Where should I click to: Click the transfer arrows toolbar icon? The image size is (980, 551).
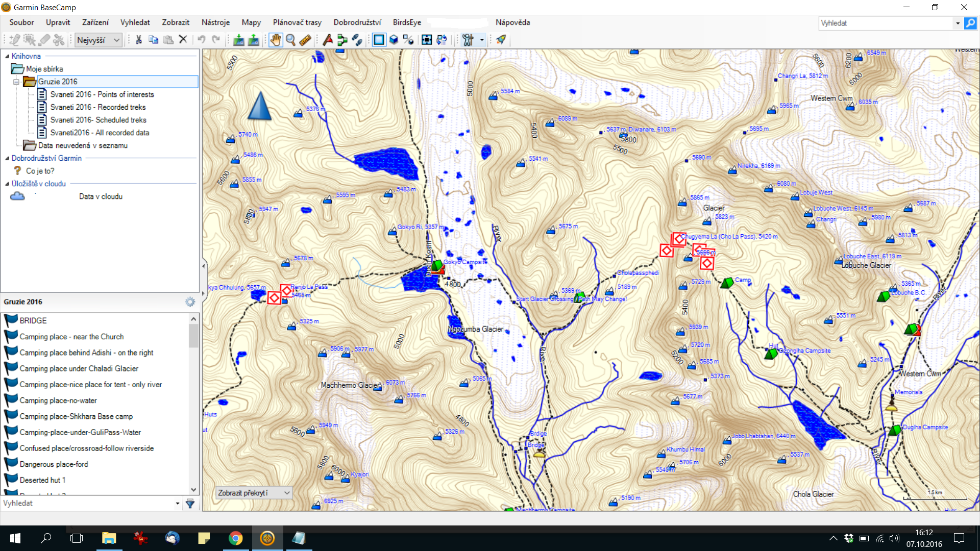(442, 40)
